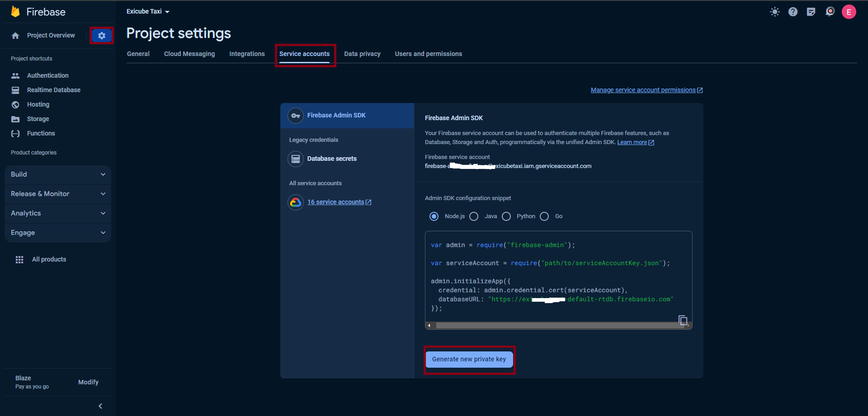
Task: Open the account avatar E
Action: pos(849,12)
